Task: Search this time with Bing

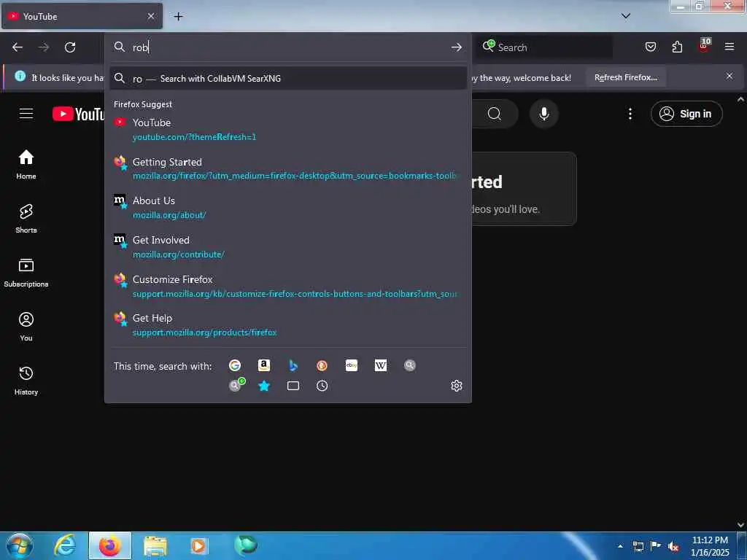Action: coord(293,365)
